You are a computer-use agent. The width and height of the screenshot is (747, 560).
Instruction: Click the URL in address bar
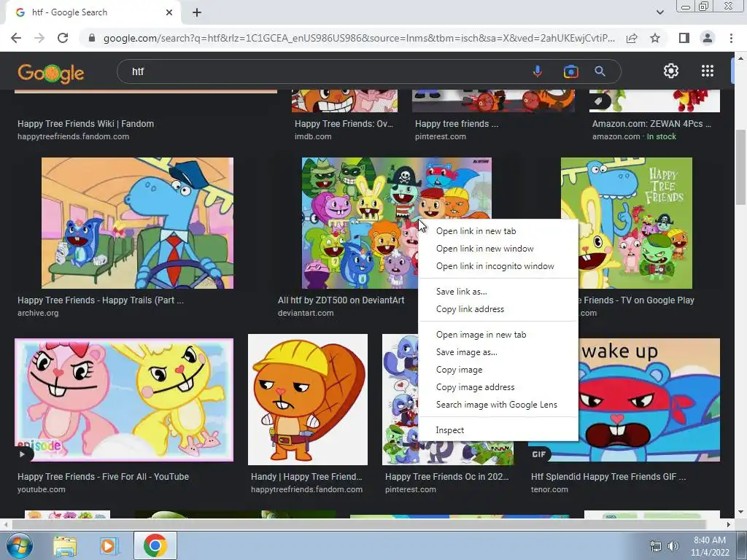359,38
